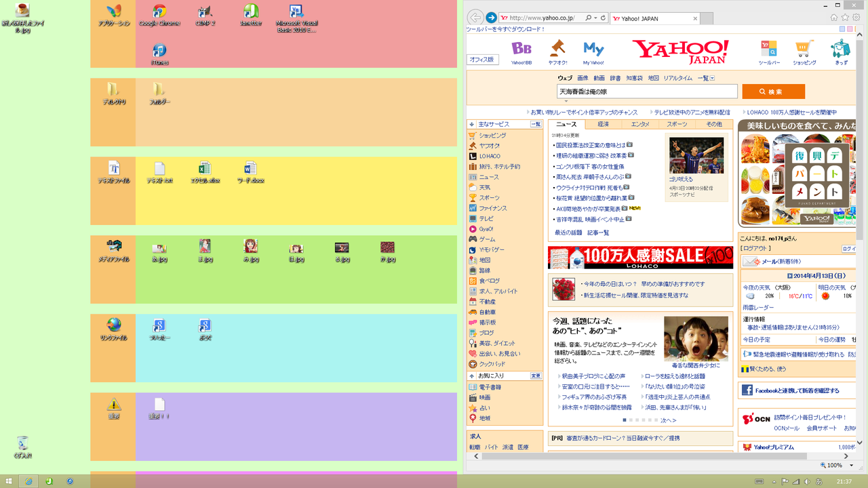
Task: Click the 変更 button beside お気に入り
Action: (536, 375)
